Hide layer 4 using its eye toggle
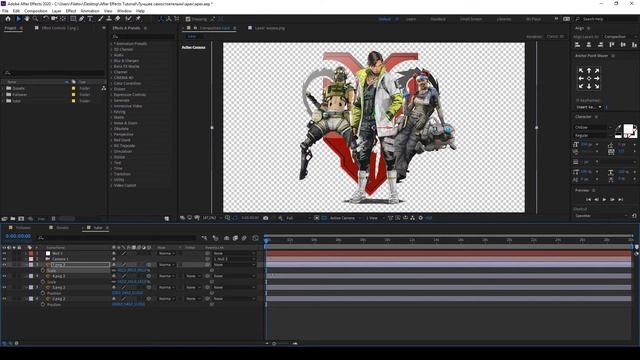Image resolution: width=640 pixels, height=360 pixels. tap(4, 276)
